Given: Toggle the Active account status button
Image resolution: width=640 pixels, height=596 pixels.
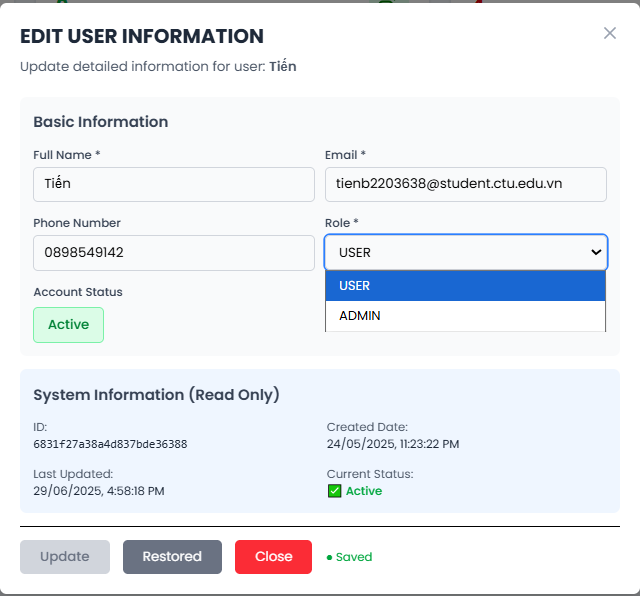Looking at the screenshot, I should point(69,325).
